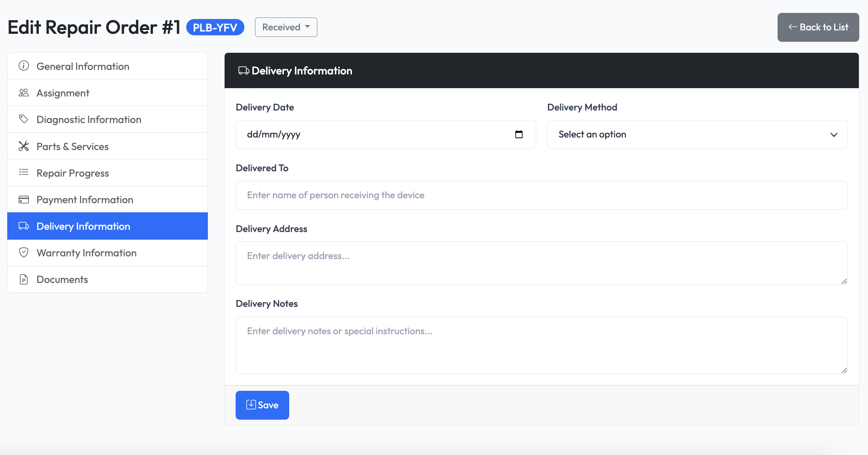The height and width of the screenshot is (455, 868).
Task: Open the calendar icon in Delivery Date field
Action: pyautogui.click(x=520, y=134)
